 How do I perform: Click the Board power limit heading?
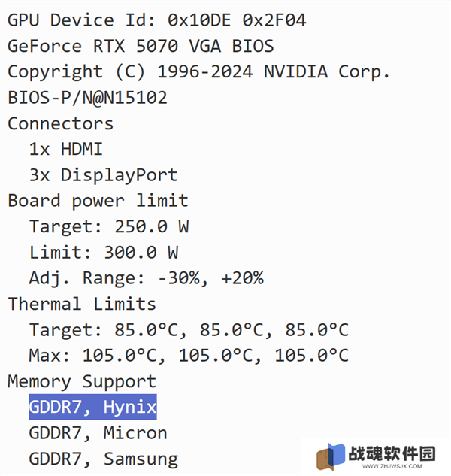(98, 201)
